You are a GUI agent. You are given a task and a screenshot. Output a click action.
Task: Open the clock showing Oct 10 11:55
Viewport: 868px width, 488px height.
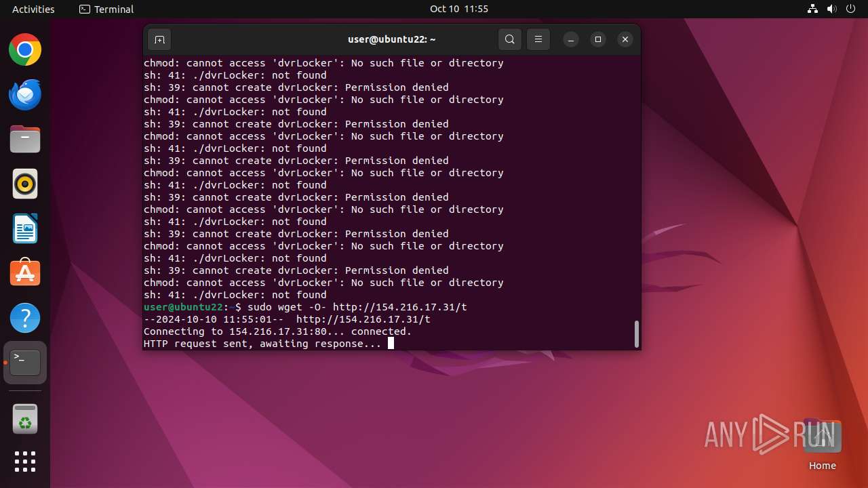(459, 9)
